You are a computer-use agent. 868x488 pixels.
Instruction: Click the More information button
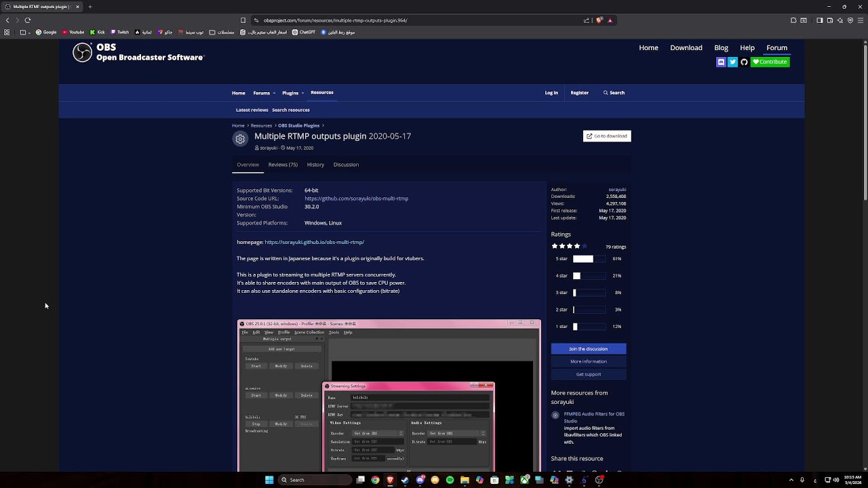(589, 361)
